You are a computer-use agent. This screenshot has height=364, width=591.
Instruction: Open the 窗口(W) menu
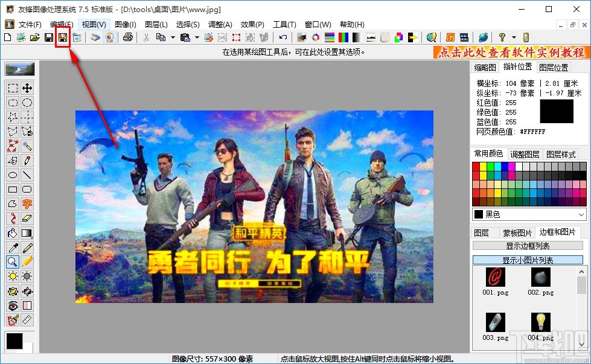tap(318, 25)
